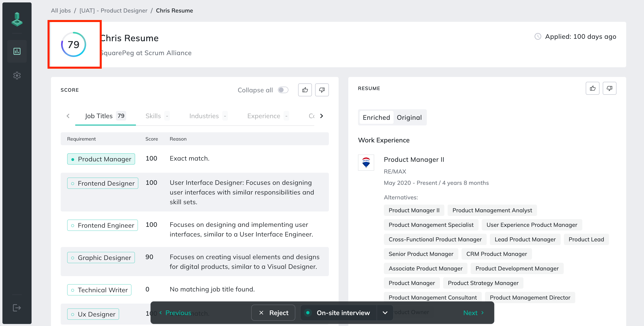Click the Graphic Designer score 90

[x=149, y=257]
